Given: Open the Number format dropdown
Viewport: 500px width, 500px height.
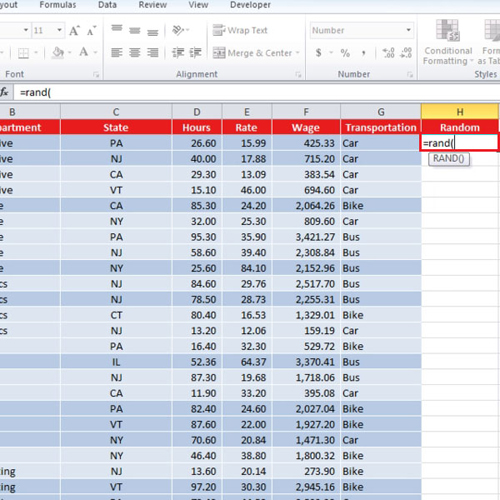Looking at the screenshot, I should point(408,30).
